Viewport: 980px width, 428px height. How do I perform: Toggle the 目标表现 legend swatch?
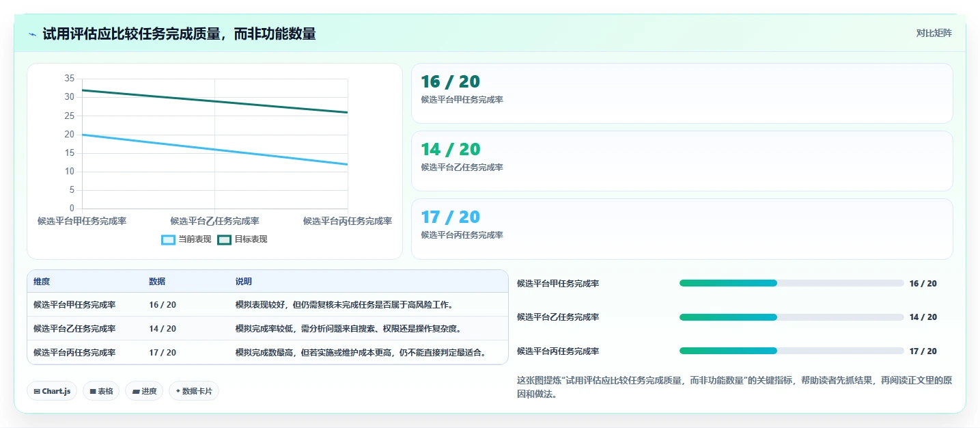pos(224,239)
